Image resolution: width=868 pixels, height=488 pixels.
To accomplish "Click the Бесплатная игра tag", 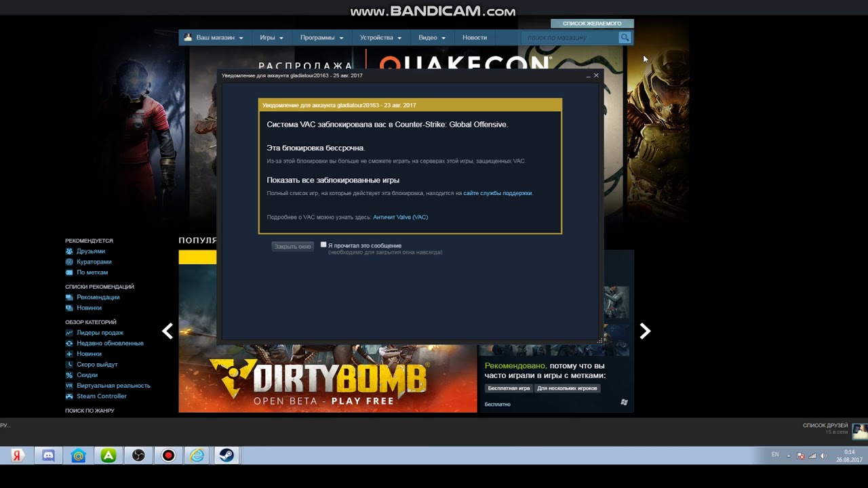I will pos(509,388).
